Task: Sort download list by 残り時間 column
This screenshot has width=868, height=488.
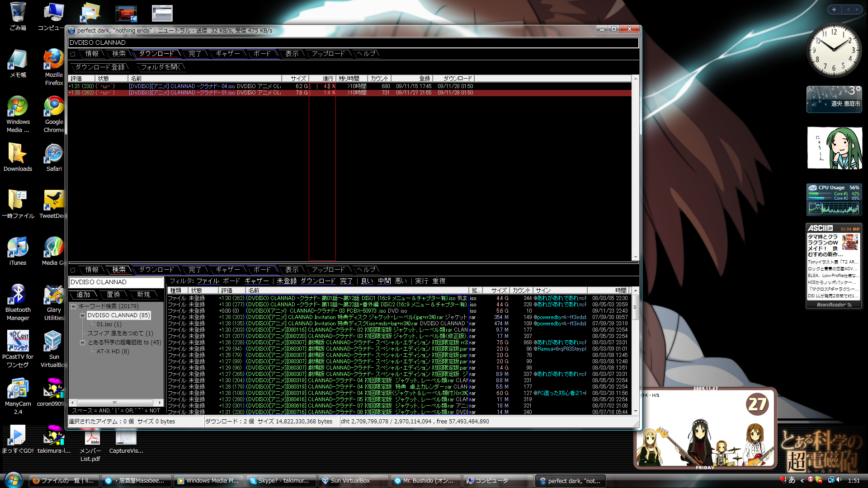Action: 351,79
